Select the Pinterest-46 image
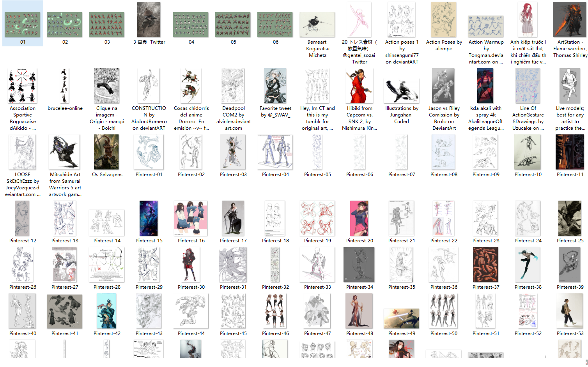588x367 pixels. pos(275,311)
